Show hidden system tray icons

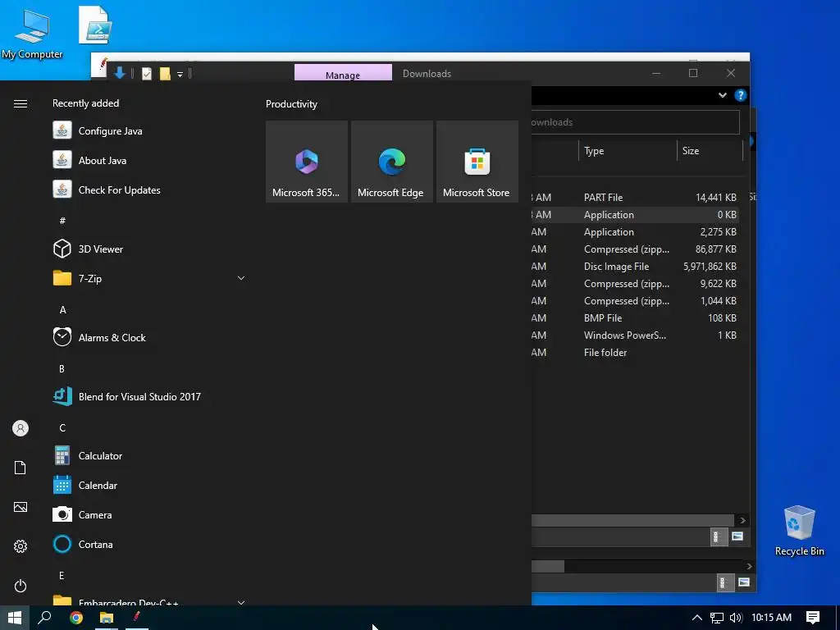click(697, 618)
